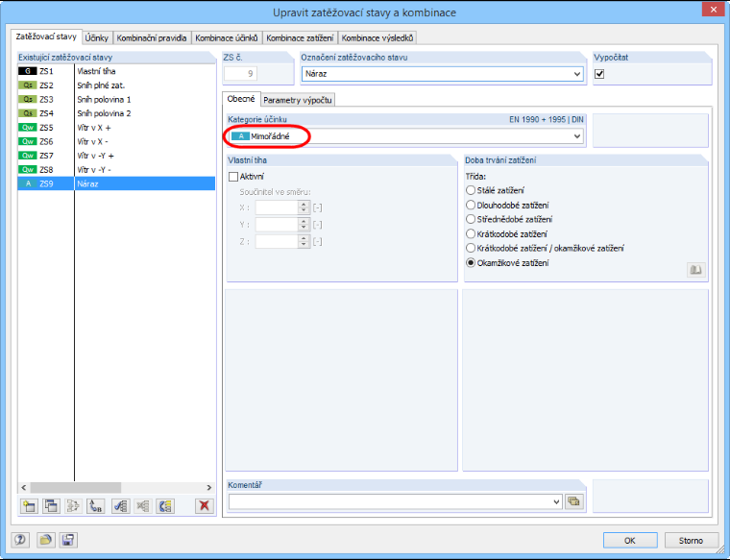Image resolution: width=730 pixels, height=560 pixels.
Task: Select load case Sníh polovina 2
Action: [x=116, y=113]
